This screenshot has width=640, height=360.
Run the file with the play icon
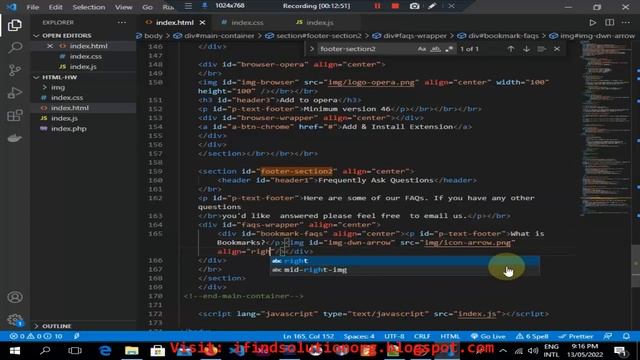coord(593,22)
